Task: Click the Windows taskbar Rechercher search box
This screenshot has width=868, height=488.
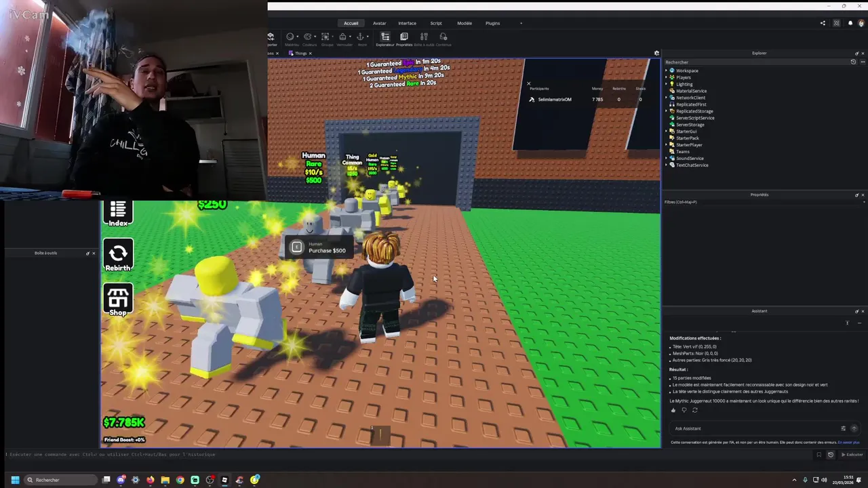Action: click(x=60, y=480)
